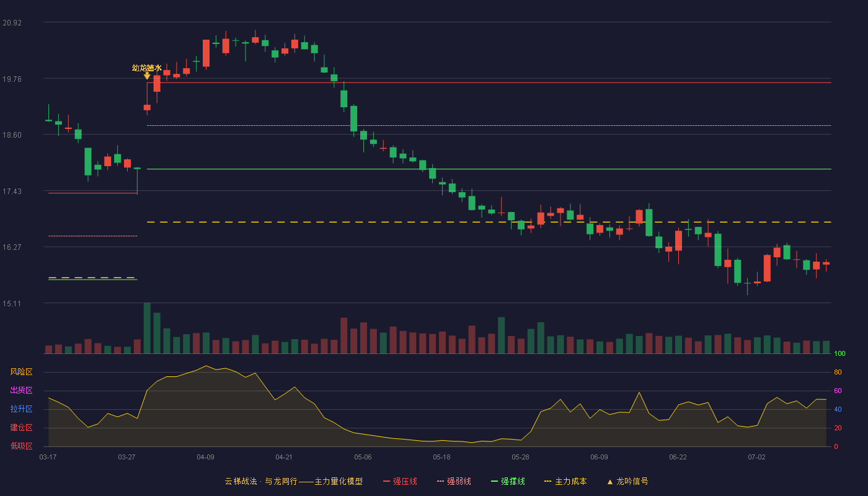Click the 05-06 date label

tap(363, 457)
